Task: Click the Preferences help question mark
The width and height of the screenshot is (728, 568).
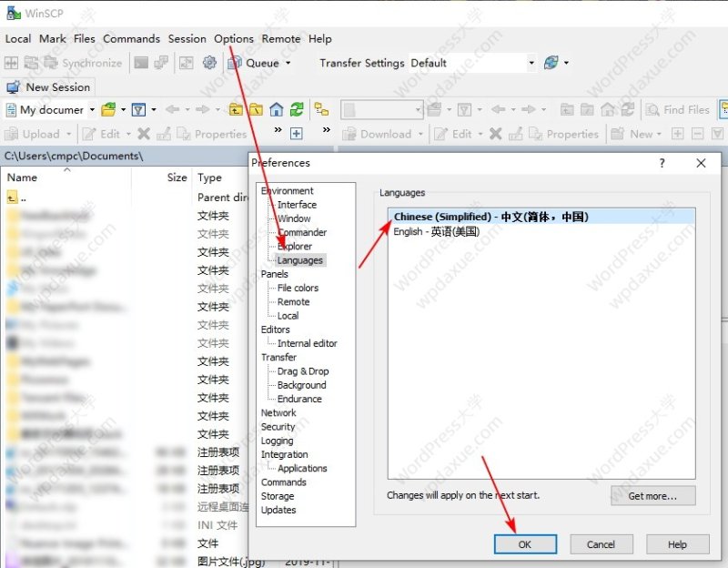Action: (x=662, y=163)
